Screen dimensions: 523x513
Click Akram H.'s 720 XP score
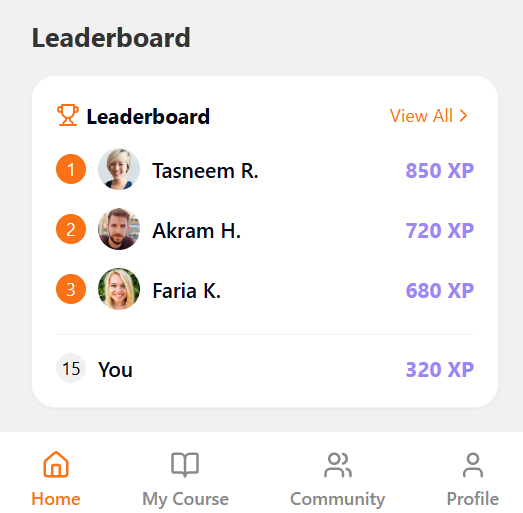pyautogui.click(x=440, y=230)
